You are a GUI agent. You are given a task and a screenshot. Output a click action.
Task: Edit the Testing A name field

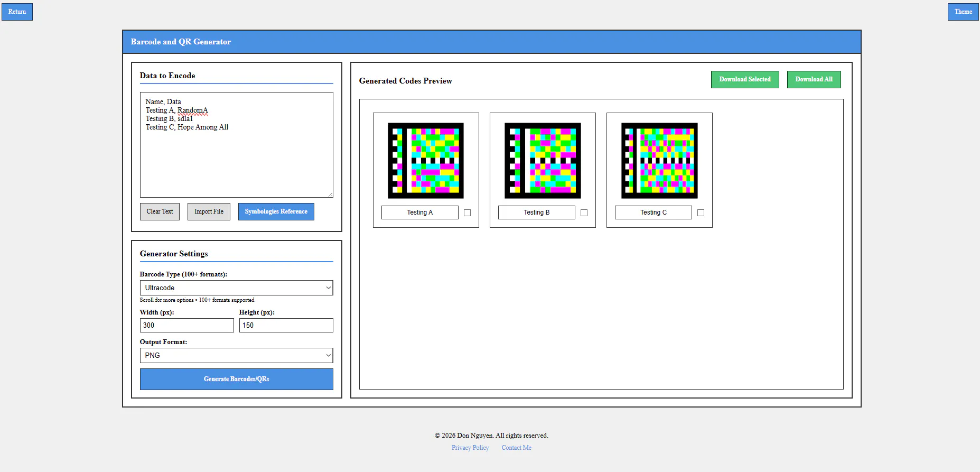point(419,212)
